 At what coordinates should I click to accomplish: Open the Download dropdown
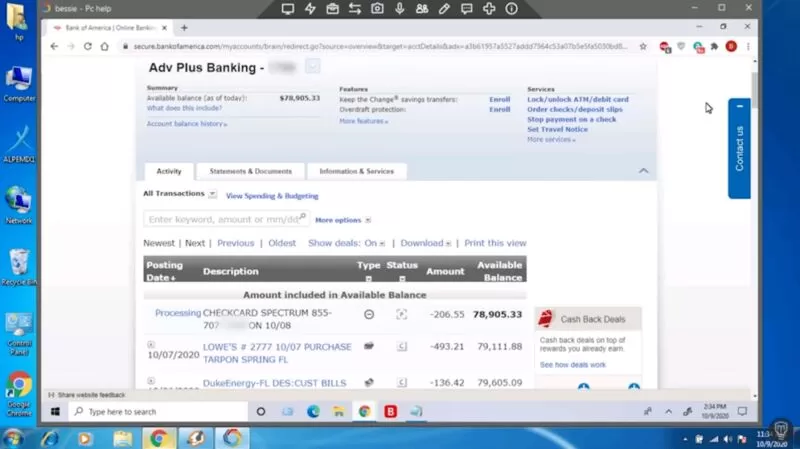[x=448, y=244]
